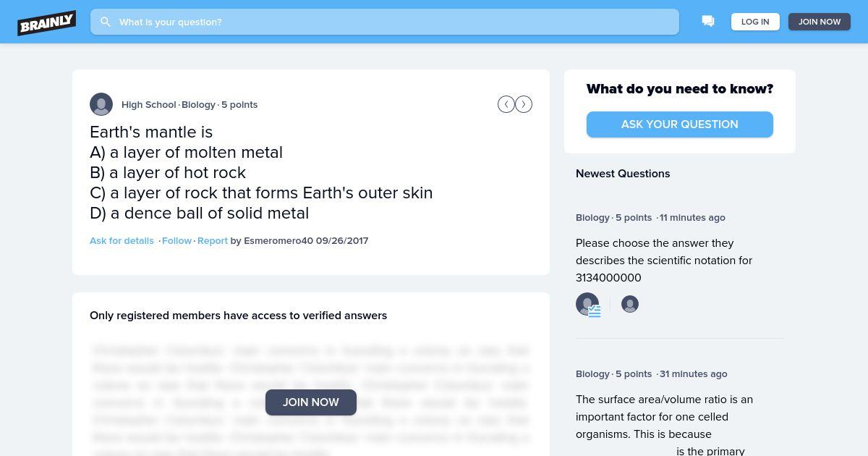Follow this question
Image resolution: width=868 pixels, height=456 pixels.
(x=177, y=240)
